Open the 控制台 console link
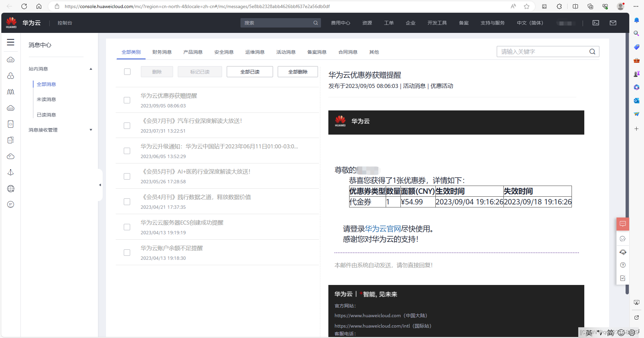 point(65,23)
